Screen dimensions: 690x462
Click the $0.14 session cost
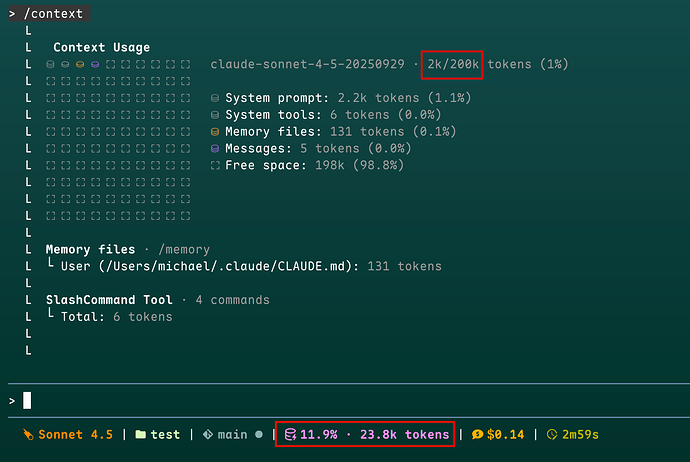click(x=506, y=435)
